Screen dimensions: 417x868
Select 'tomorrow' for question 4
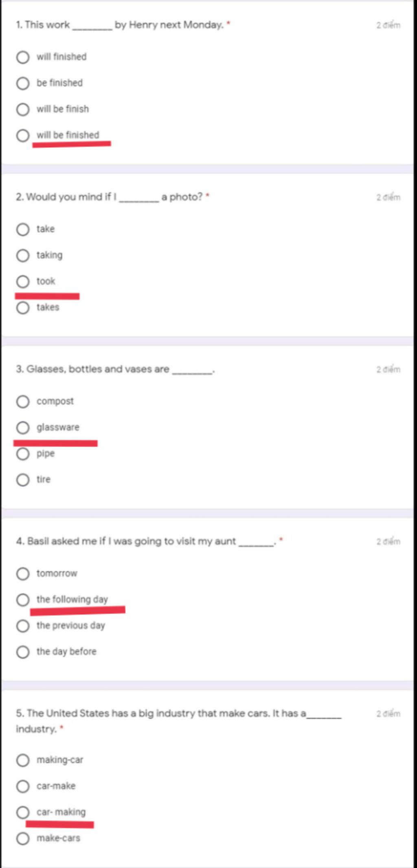pos(23,574)
